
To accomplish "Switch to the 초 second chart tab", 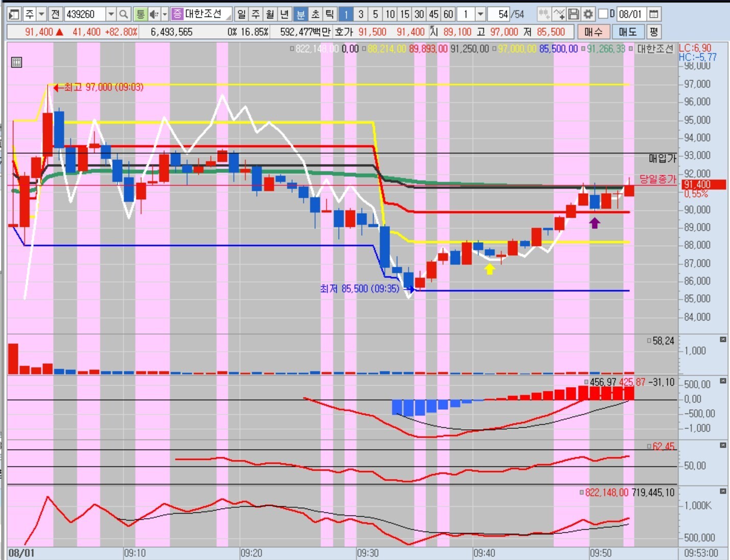I will (x=315, y=14).
